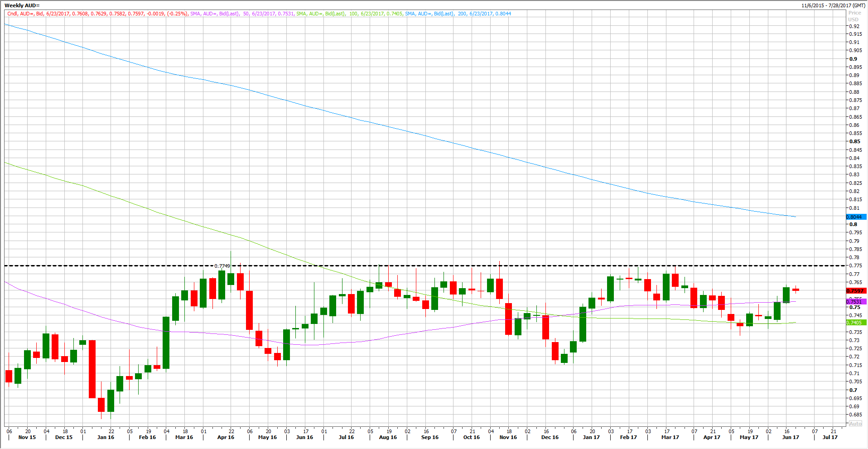Click the 0.85 level on price axis
The width and height of the screenshot is (868, 449).
tap(854, 141)
